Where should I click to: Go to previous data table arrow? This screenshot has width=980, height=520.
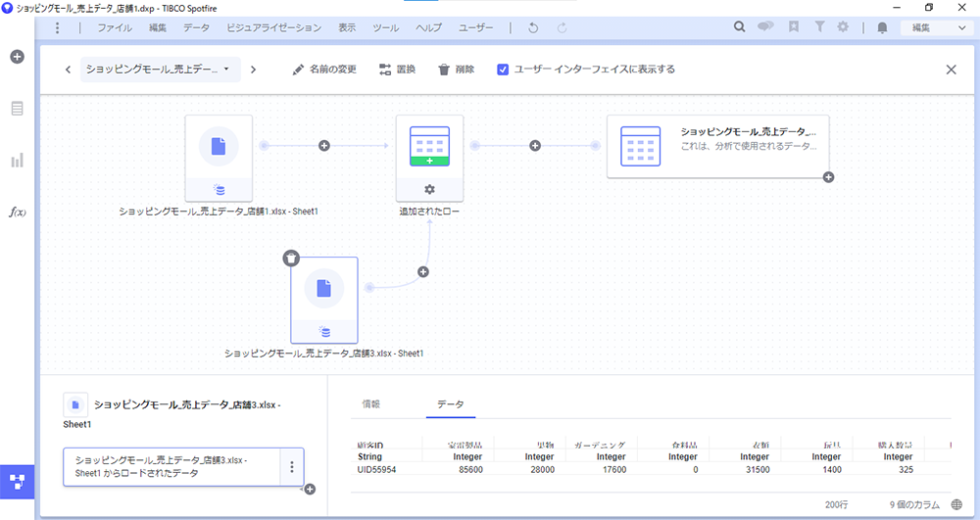(68, 70)
